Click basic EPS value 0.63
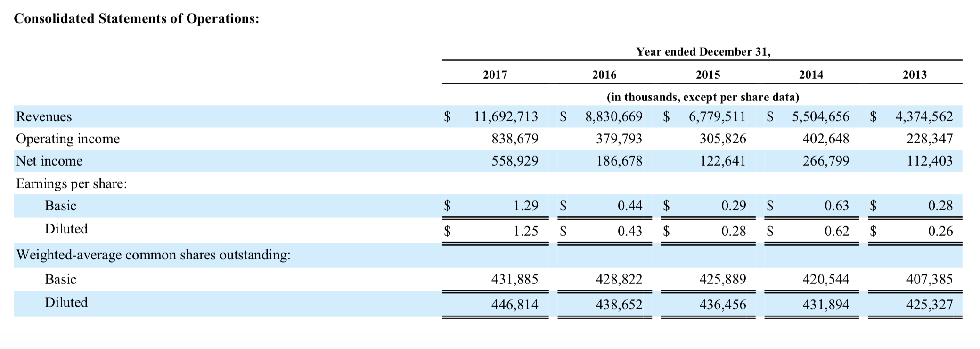The width and height of the screenshot is (980, 349). [837, 206]
